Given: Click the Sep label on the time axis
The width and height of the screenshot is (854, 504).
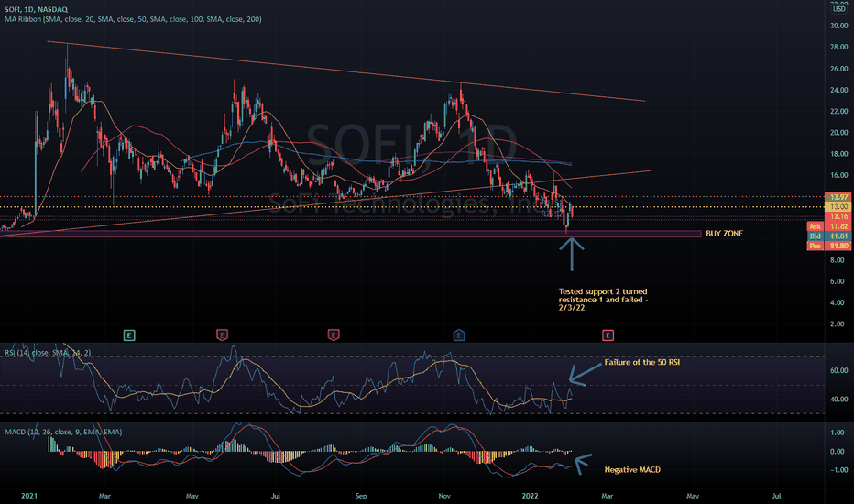Looking at the screenshot, I should (x=360, y=496).
